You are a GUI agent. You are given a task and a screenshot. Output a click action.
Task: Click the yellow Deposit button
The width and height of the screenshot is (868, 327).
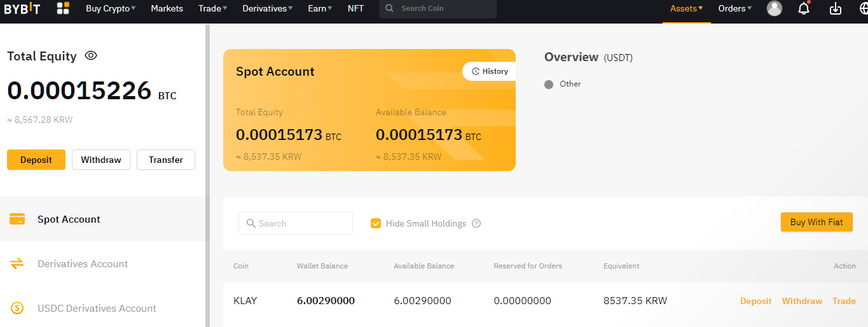pos(36,160)
